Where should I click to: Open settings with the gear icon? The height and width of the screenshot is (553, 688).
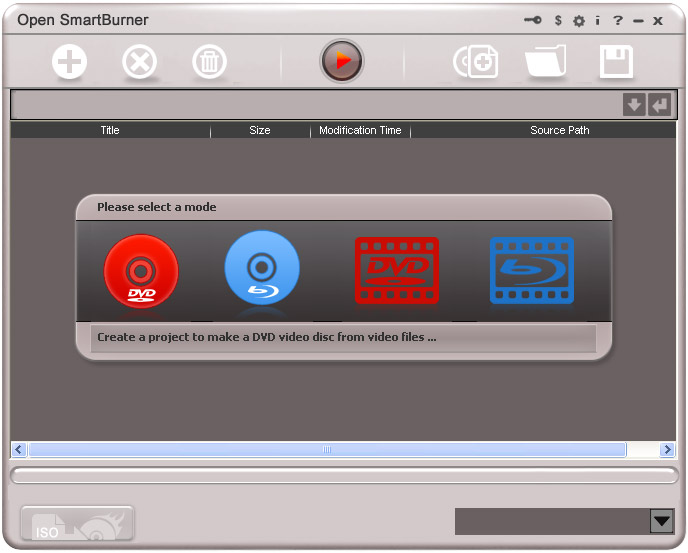coord(578,21)
